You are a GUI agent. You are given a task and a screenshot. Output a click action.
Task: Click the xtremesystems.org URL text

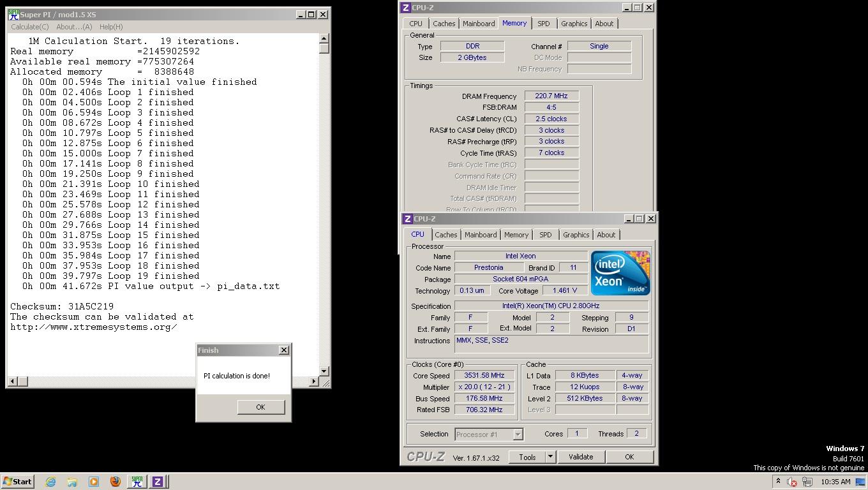94,327
